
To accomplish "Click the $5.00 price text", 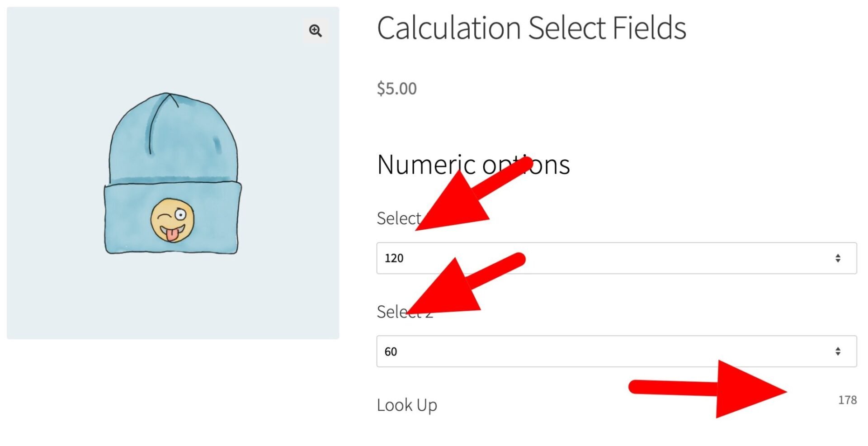I will [x=396, y=88].
